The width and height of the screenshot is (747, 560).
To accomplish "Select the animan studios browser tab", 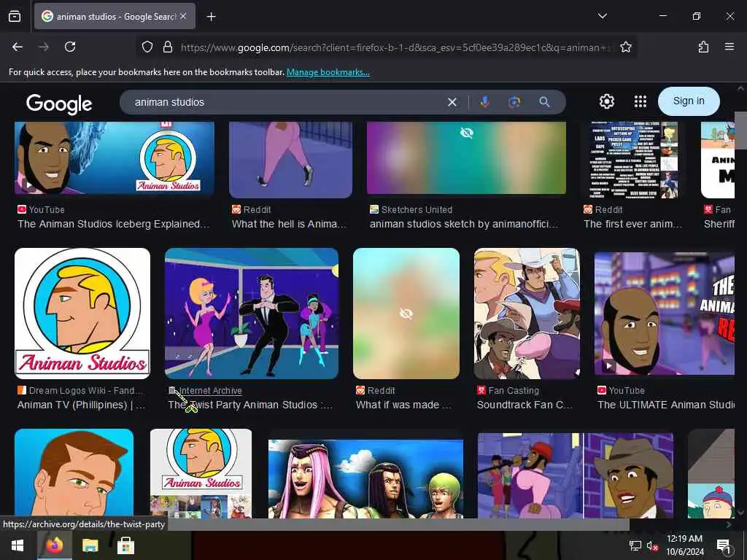I will 115,16.
